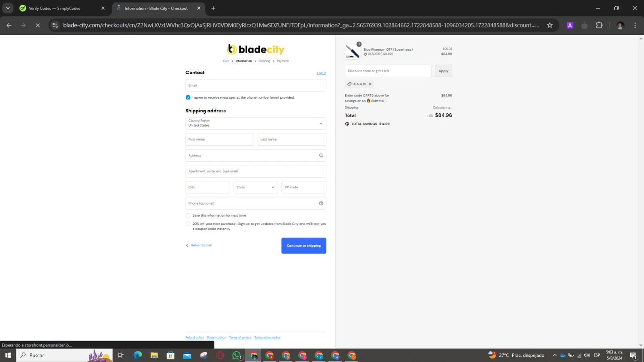Open File Explorer from the taskbar
Screen dimensions: 644x362
coord(154,355)
